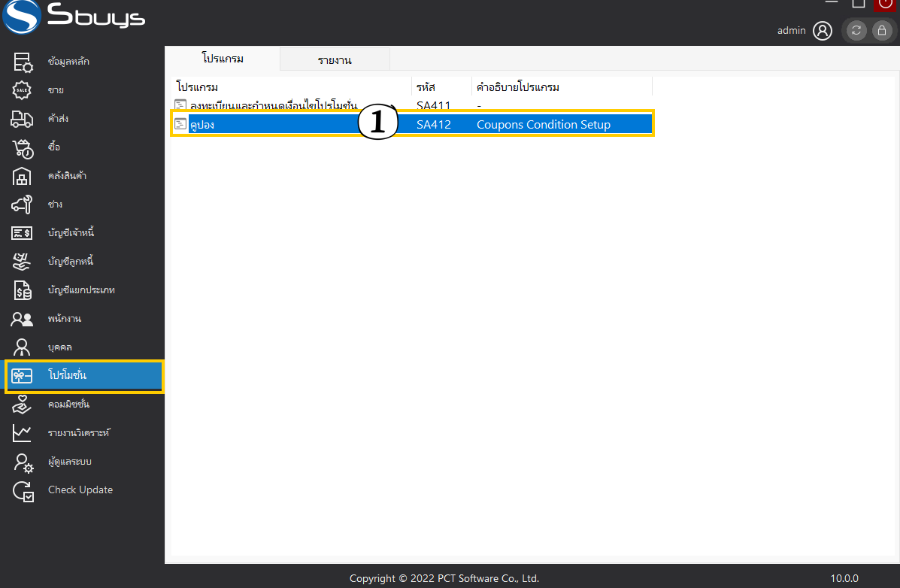This screenshot has height=588, width=900.
Task: Select the ขาย sales module icon
Action: click(x=23, y=90)
